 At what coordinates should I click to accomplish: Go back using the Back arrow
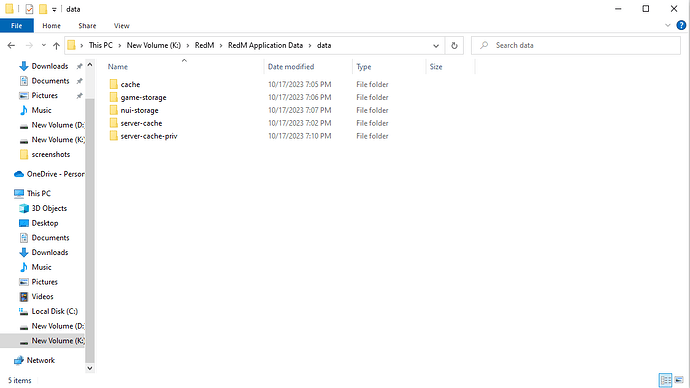click(x=11, y=45)
